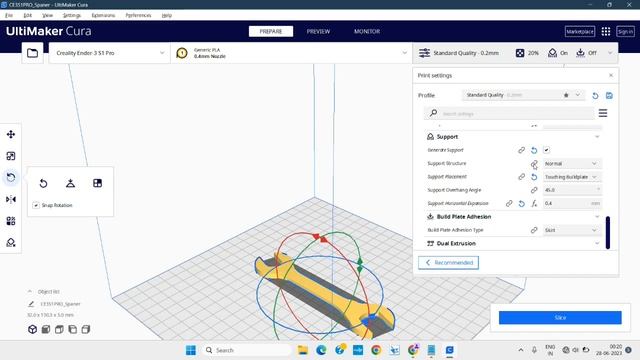Click the nozzle number one extruder icon
640x360 pixels.
tap(182, 53)
